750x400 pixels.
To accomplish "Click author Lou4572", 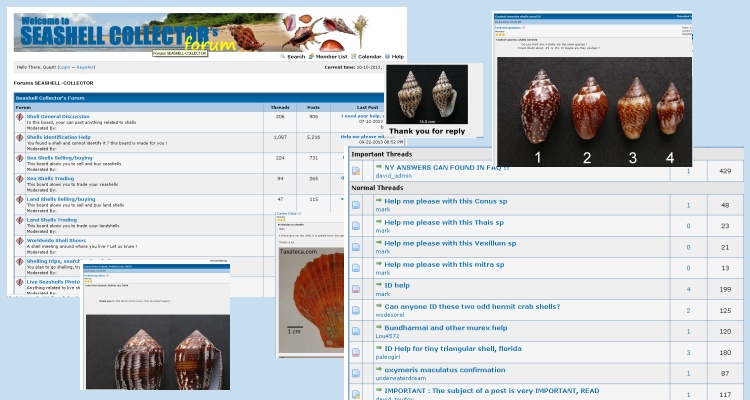I will pos(387,336).
